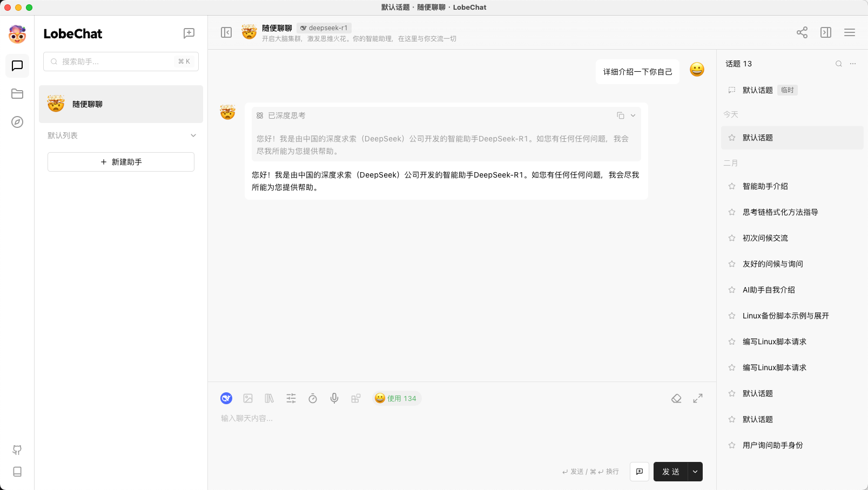
Task: Open the chat tab in left sidebar
Action: [17, 66]
